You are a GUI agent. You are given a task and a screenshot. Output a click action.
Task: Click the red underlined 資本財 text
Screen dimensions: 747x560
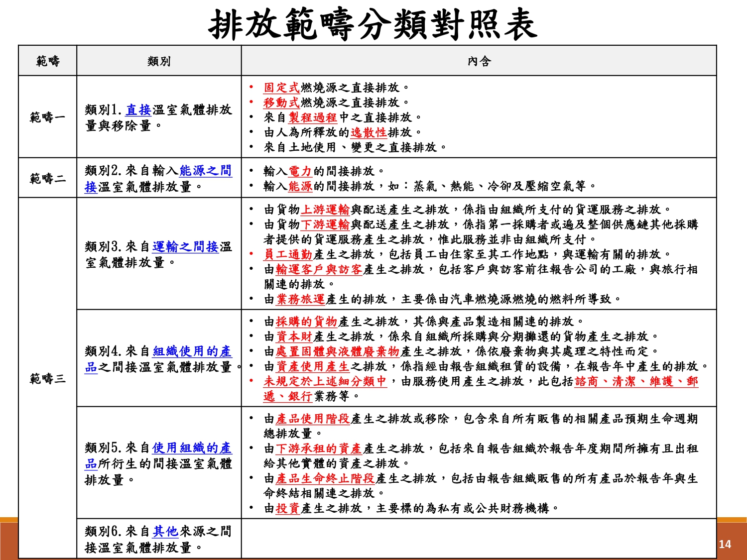pos(294,336)
